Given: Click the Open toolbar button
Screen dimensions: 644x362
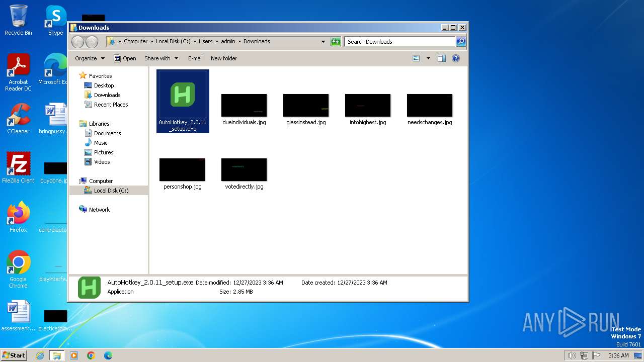Looking at the screenshot, I should 125,58.
